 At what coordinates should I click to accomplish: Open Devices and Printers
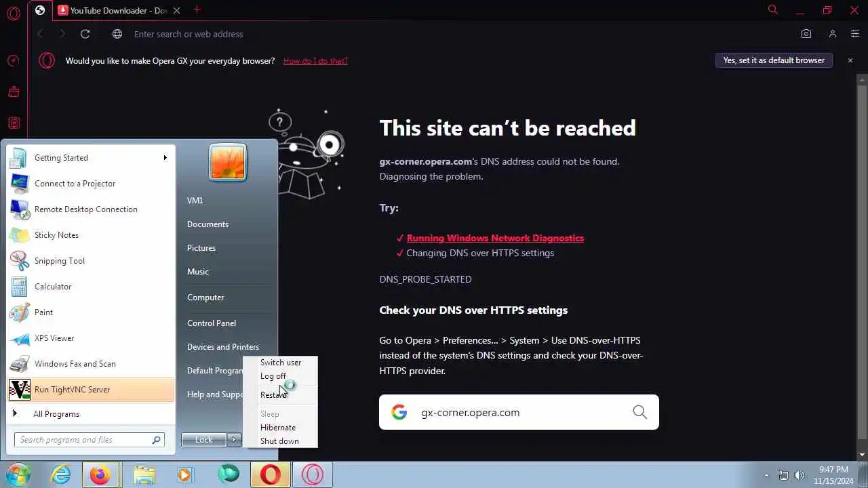tap(223, 347)
